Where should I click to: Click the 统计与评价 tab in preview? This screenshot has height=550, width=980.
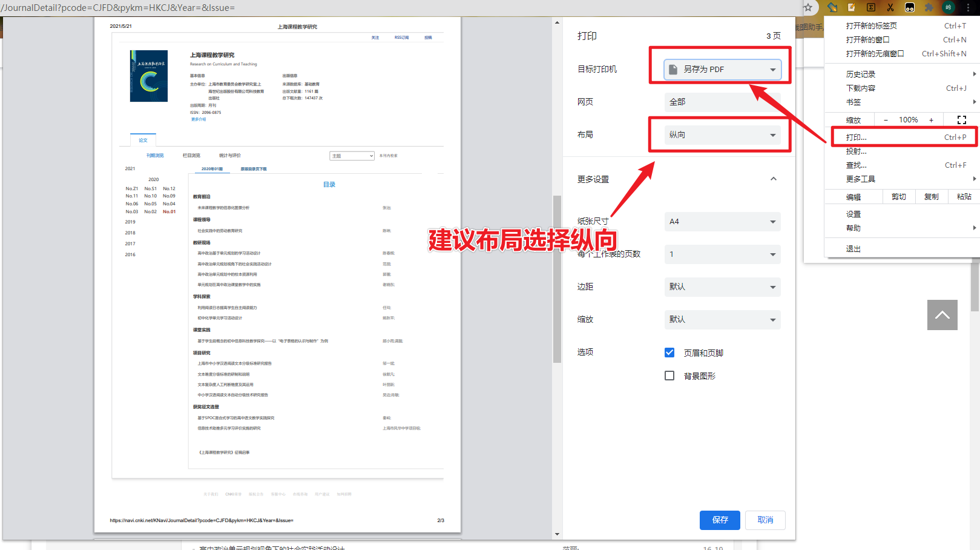coord(230,156)
